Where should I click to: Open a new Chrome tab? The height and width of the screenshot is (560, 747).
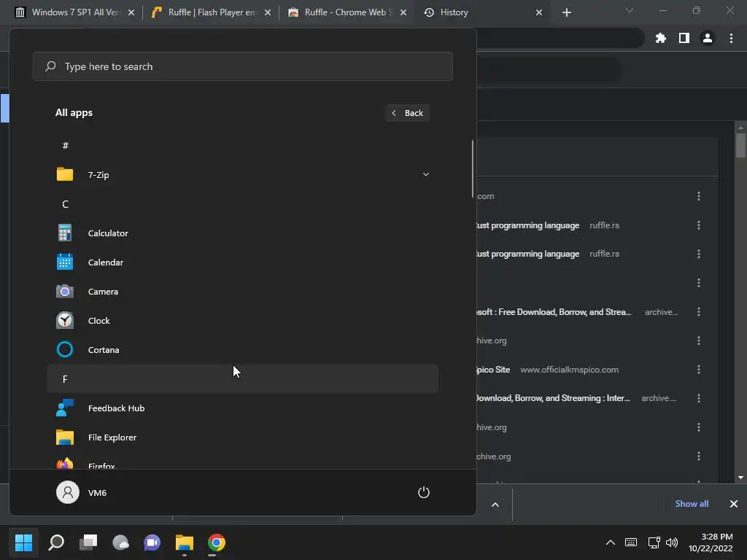click(x=566, y=12)
